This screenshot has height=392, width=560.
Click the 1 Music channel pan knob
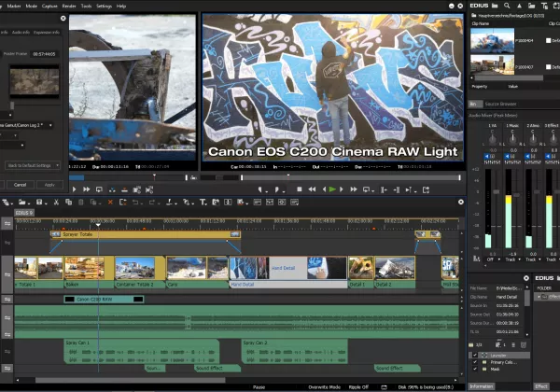pyautogui.click(x=512, y=138)
